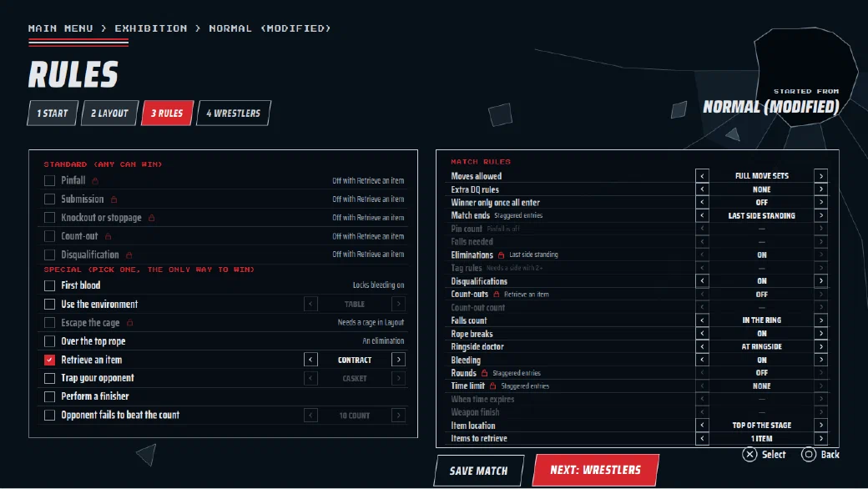Click the Back circle button prompt

click(x=820, y=455)
